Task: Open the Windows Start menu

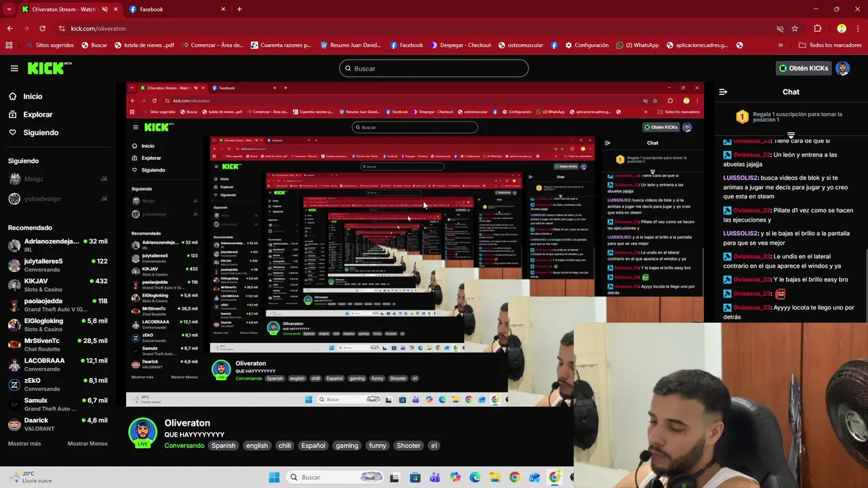Action: click(x=274, y=477)
